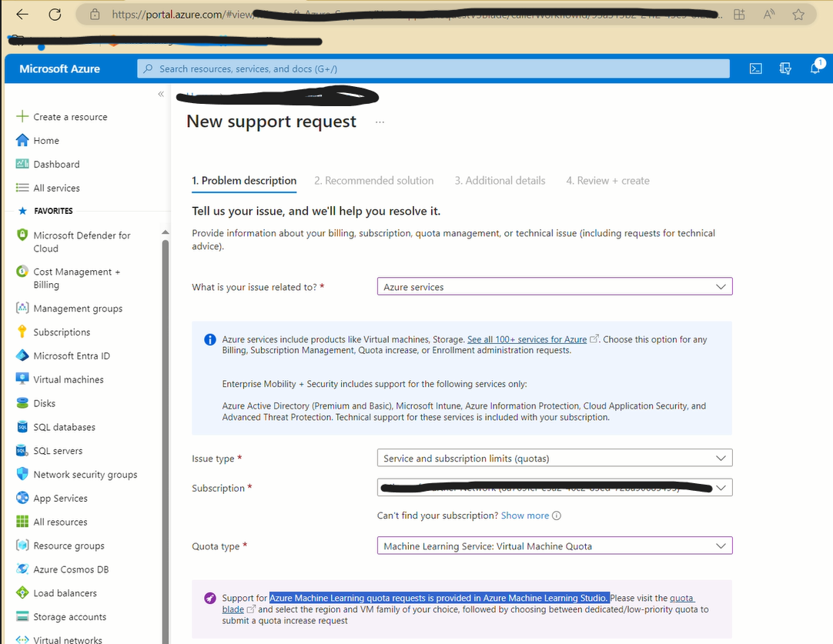Click the Disks icon

pos(22,403)
